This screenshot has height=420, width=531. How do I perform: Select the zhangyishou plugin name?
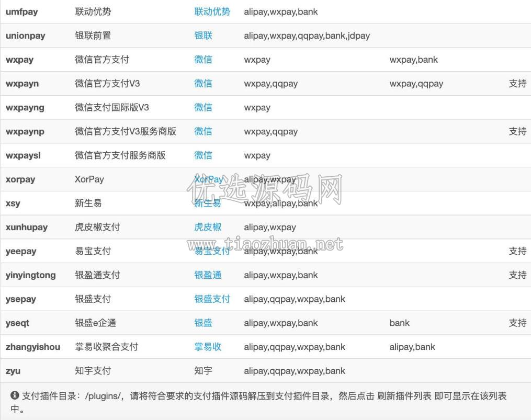[x=33, y=347]
